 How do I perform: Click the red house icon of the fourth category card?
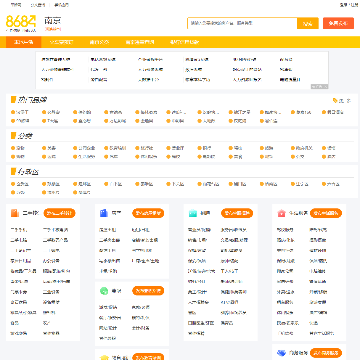coord(281,213)
